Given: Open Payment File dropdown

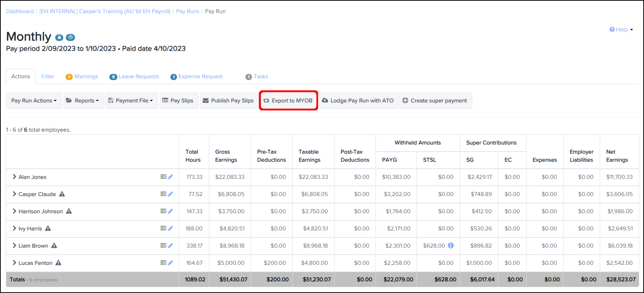Looking at the screenshot, I should [132, 101].
